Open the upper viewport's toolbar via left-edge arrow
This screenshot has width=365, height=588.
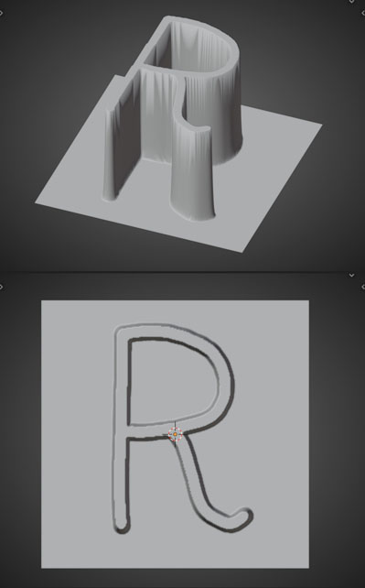tap(2, 13)
